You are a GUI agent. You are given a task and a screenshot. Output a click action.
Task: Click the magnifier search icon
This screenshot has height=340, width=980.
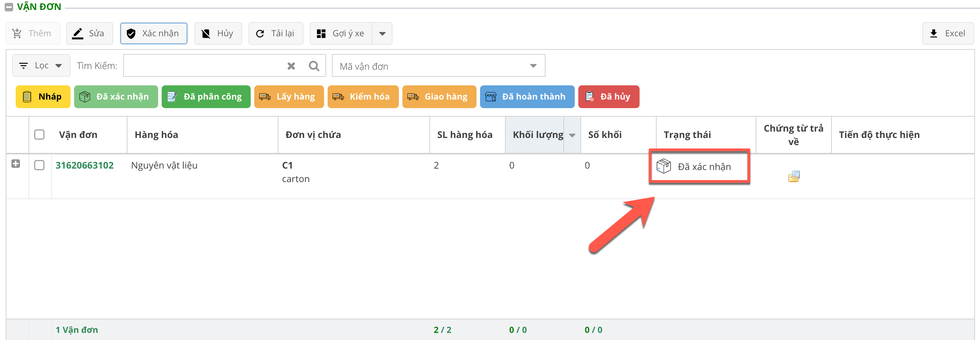tap(314, 66)
